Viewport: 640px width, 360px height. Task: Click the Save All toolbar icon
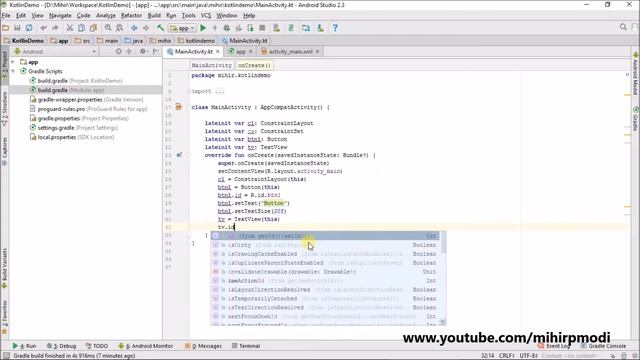click(x=17, y=28)
